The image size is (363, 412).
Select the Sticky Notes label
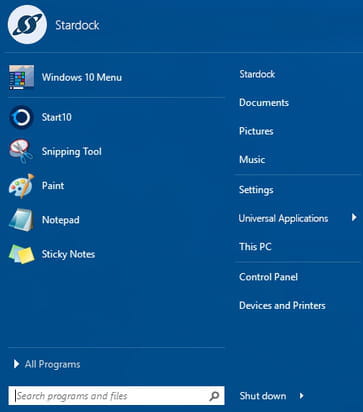68,254
